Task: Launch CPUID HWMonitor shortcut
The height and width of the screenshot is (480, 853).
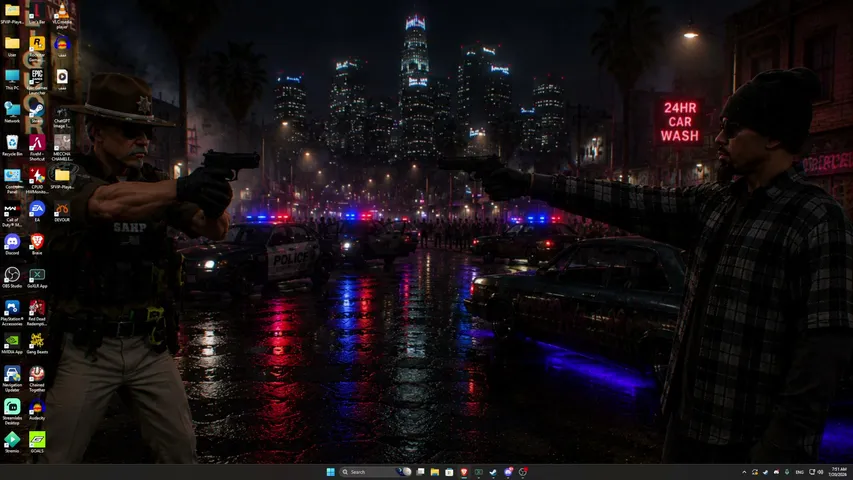Action: pyautogui.click(x=37, y=181)
